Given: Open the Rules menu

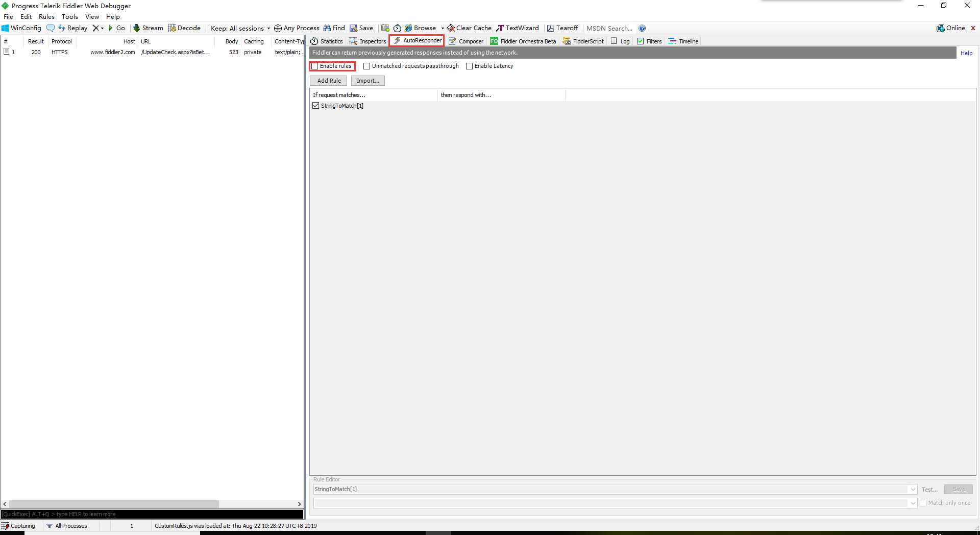Looking at the screenshot, I should click(46, 16).
